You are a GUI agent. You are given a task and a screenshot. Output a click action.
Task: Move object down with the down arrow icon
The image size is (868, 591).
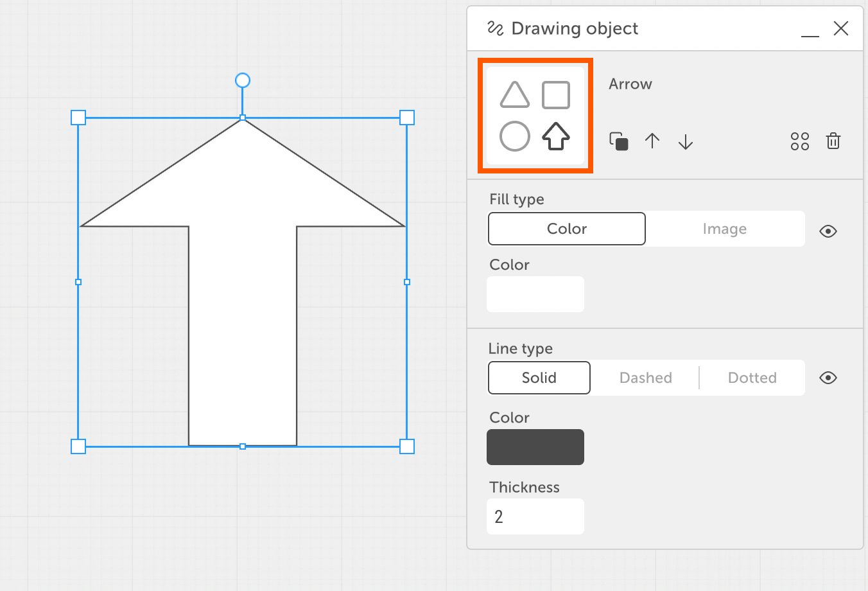[x=686, y=141]
